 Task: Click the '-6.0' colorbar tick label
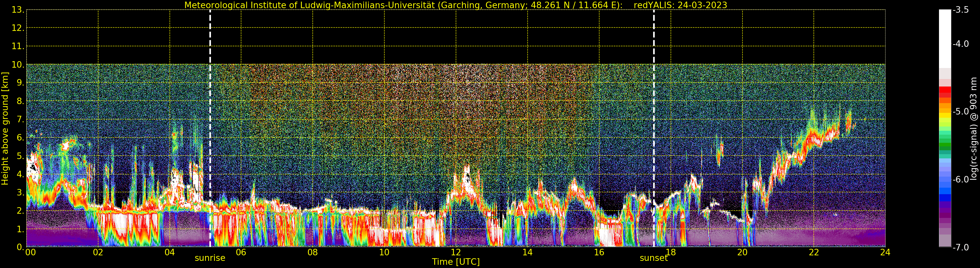click(960, 180)
